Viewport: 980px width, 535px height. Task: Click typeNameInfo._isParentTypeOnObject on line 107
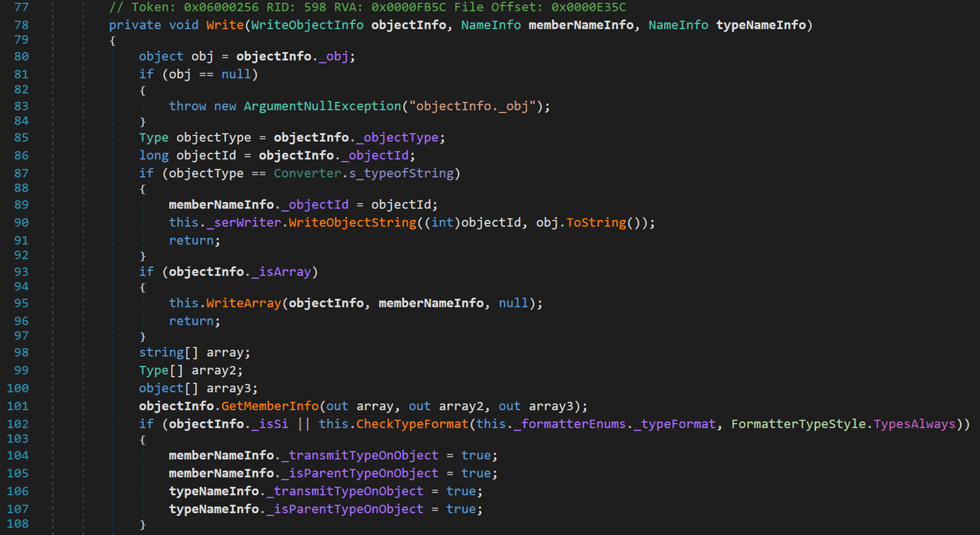[296, 509]
